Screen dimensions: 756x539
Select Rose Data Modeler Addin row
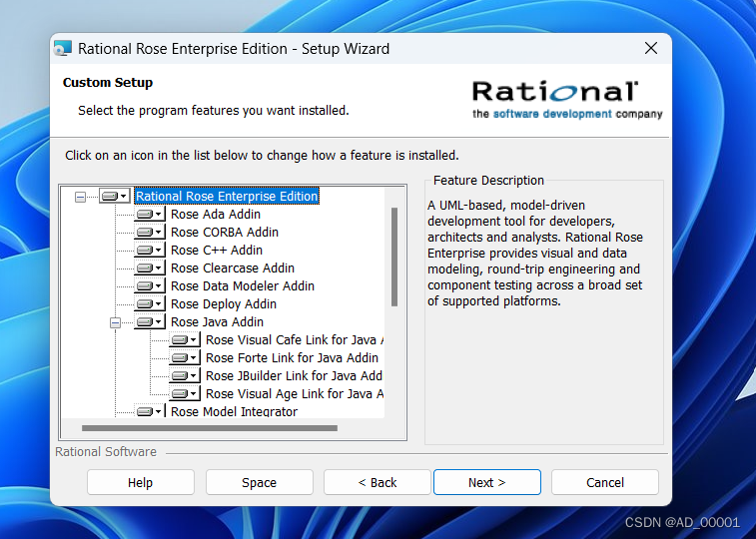243,286
